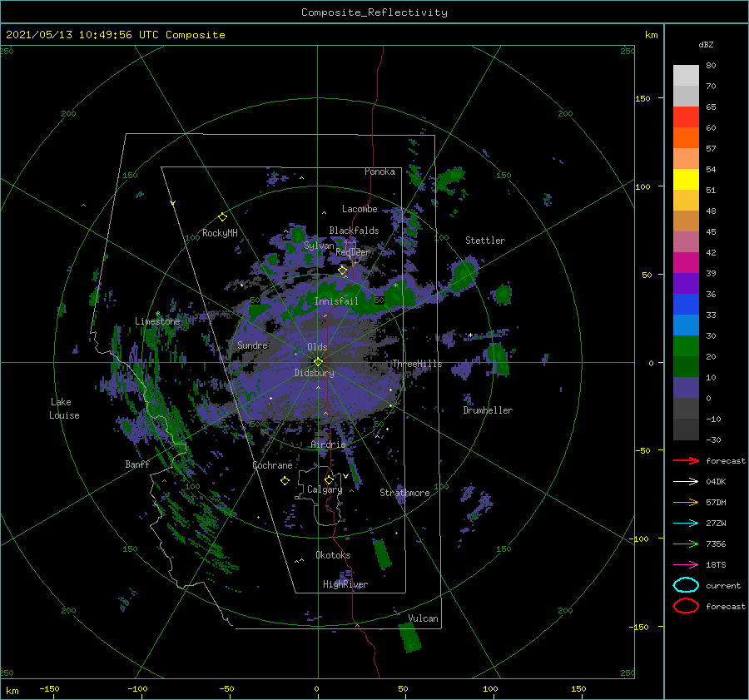This screenshot has width=749, height=700.
Task: Pick the yellow 51-54 dBZ swatch
Action: click(x=686, y=180)
